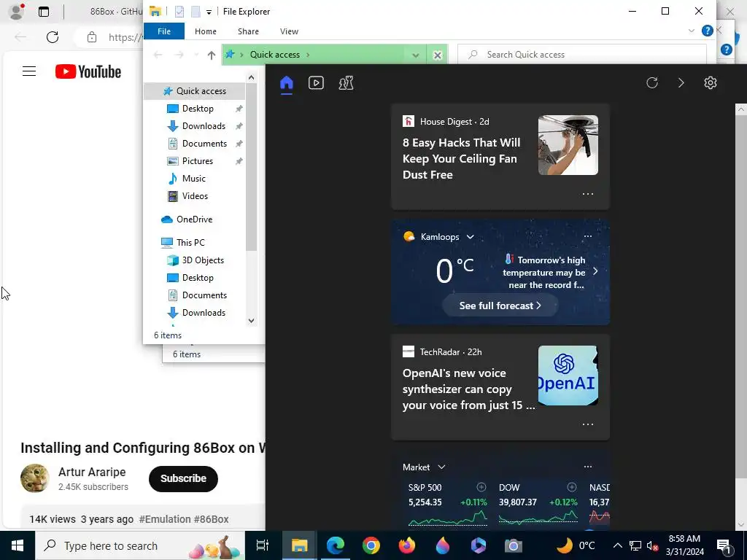Open Microsoft Edge from taskbar
The image size is (747, 560).
click(336, 545)
